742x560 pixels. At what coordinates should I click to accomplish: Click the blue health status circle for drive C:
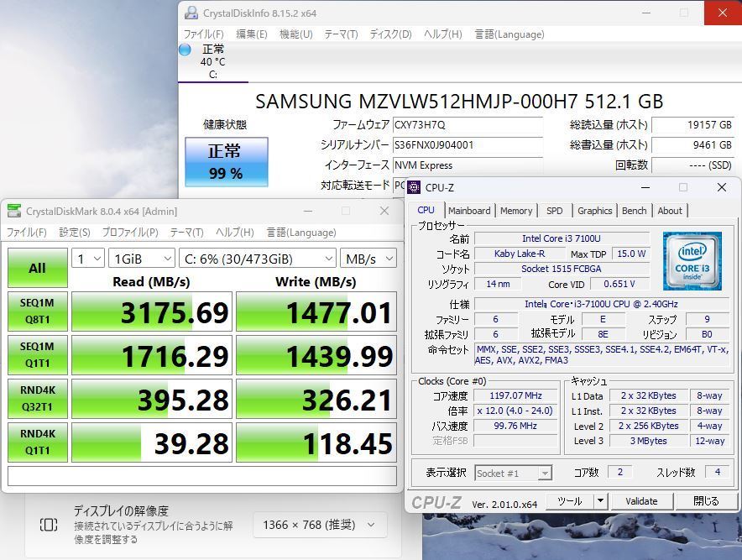click(185, 50)
